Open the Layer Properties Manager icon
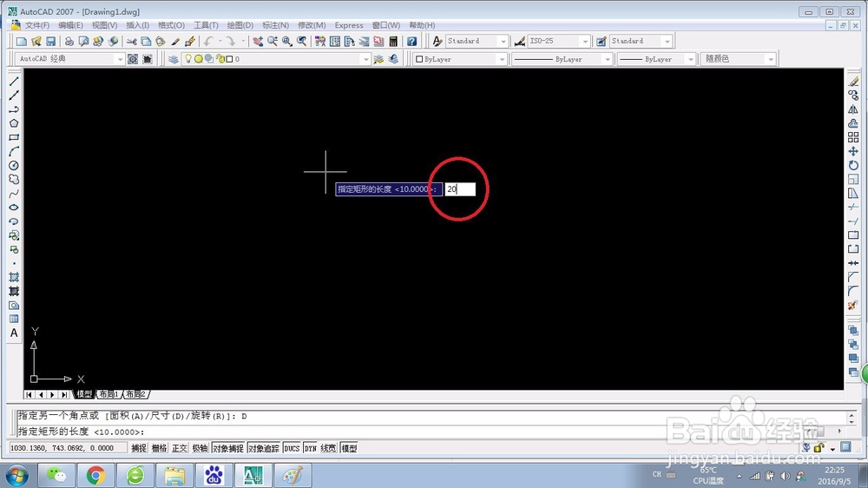 [x=174, y=59]
